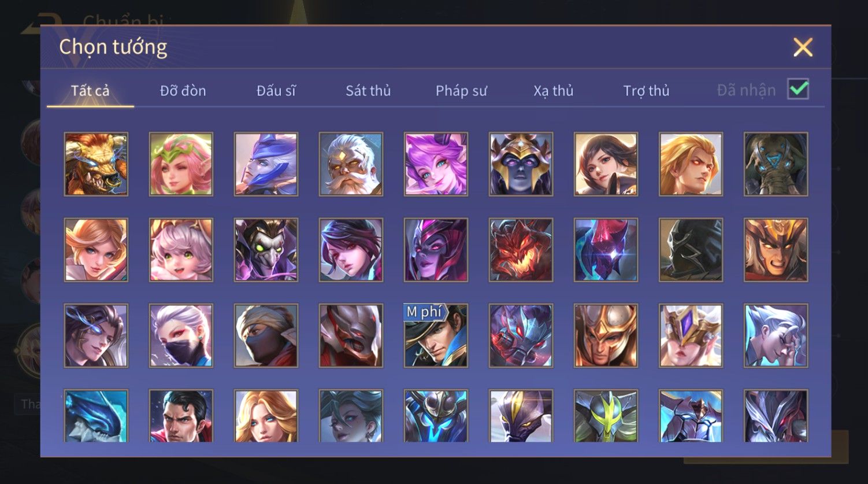868x484 pixels.
Task: Pick the elephant hero portrait
Action: pos(776,164)
